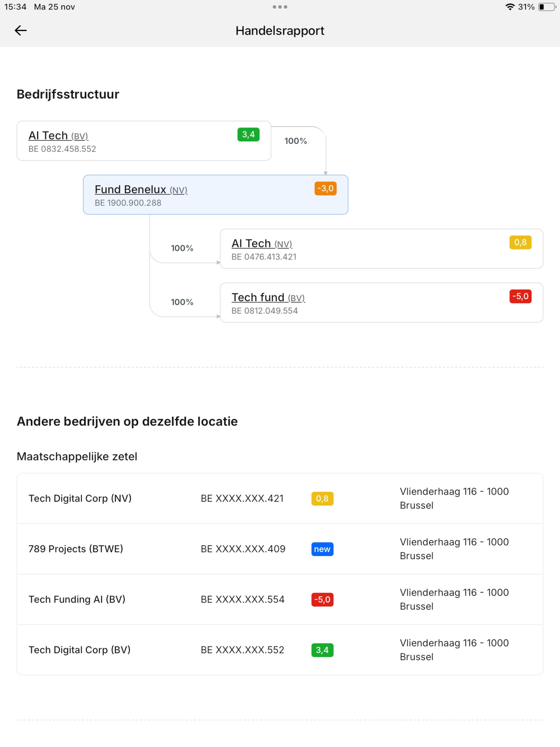The height and width of the screenshot is (747, 560).
Task: Open AI Tech (BV) company link
Action: tap(58, 135)
